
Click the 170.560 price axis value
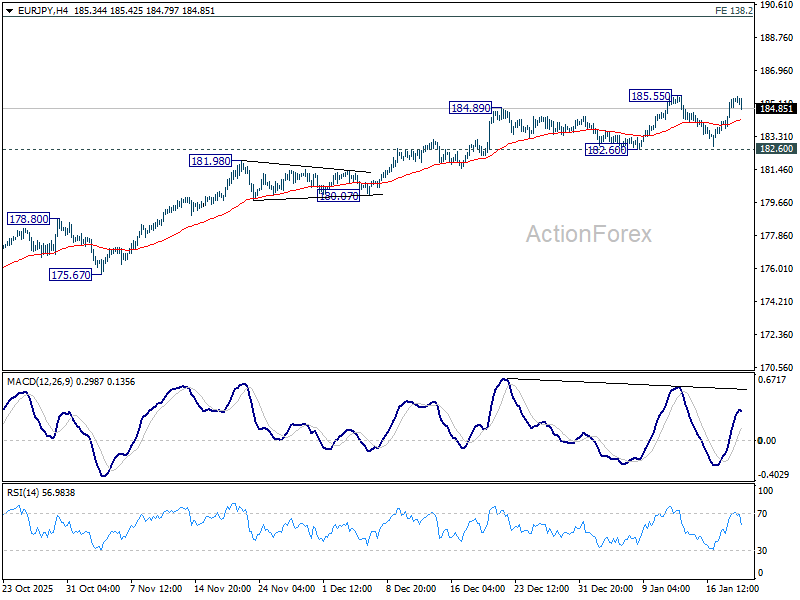point(777,368)
